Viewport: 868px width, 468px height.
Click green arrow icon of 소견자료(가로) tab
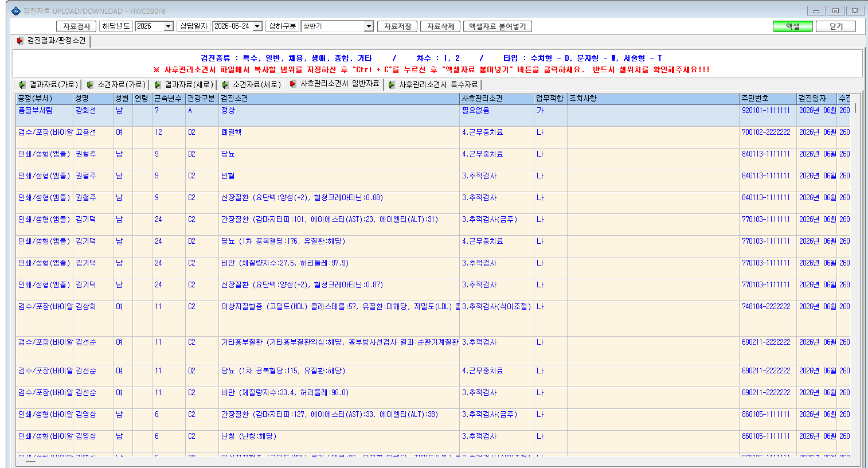pyautogui.click(x=90, y=84)
